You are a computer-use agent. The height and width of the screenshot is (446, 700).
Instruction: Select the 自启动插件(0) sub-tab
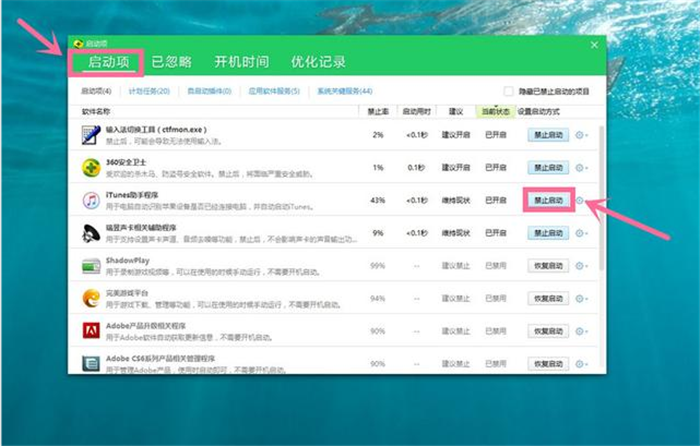(x=209, y=91)
